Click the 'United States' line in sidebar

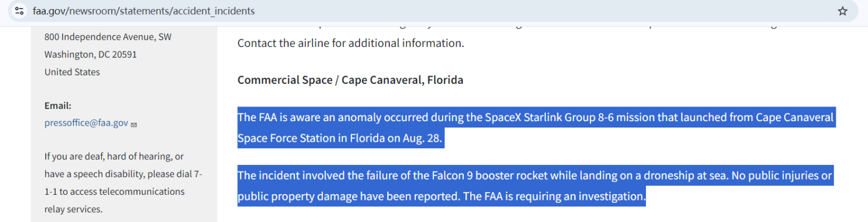(x=72, y=72)
